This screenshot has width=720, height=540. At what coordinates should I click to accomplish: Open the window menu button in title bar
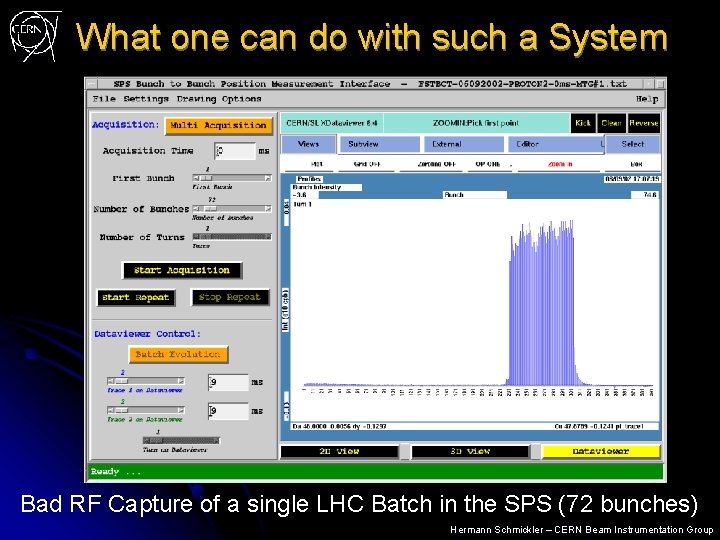(x=92, y=84)
